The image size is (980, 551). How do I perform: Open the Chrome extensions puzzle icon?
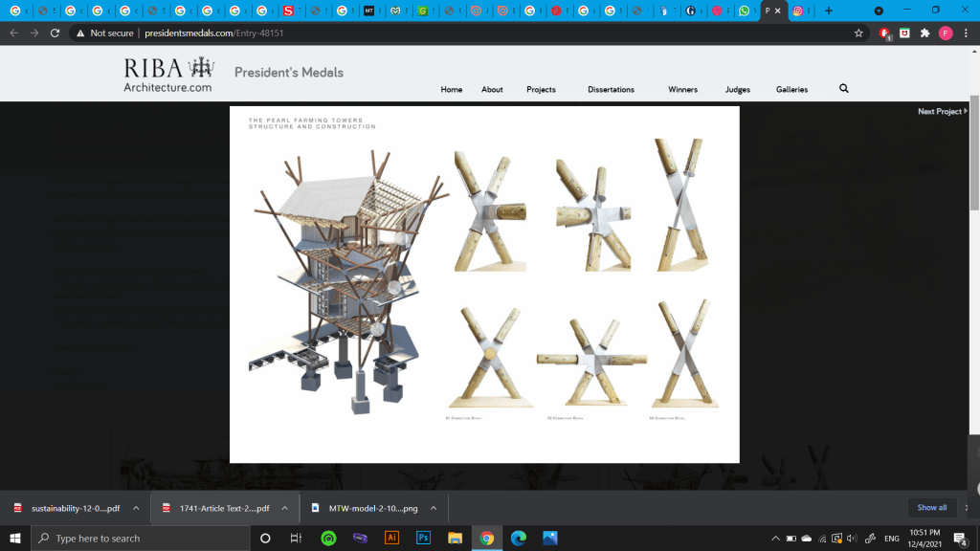924,33
